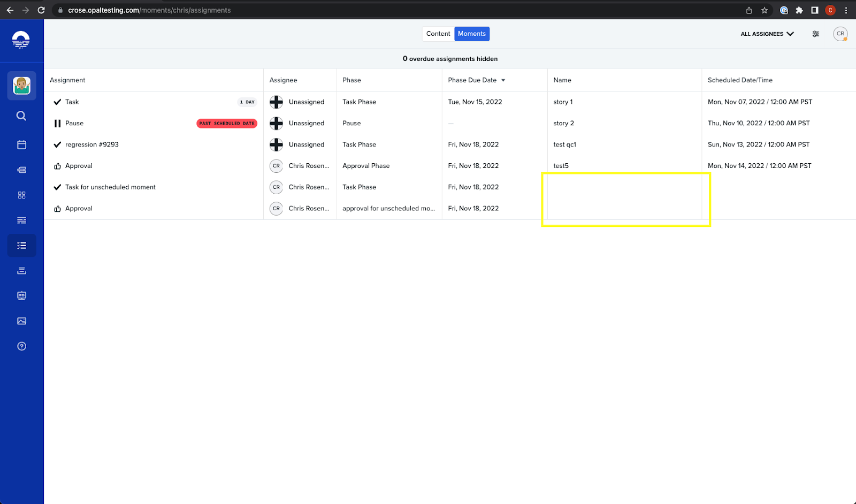Click the plus assignee icon for Pause row

pos(276,123)
